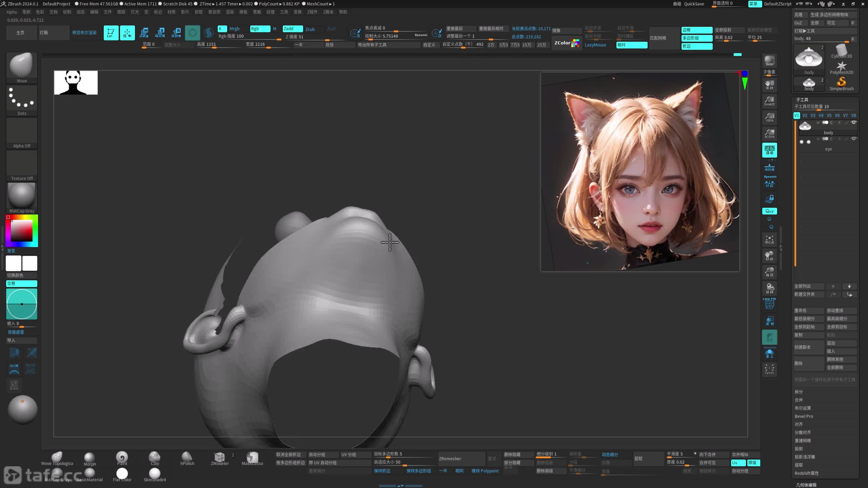
Task: Click the 旋转 rotate view icon
Action: click(769, 288)
